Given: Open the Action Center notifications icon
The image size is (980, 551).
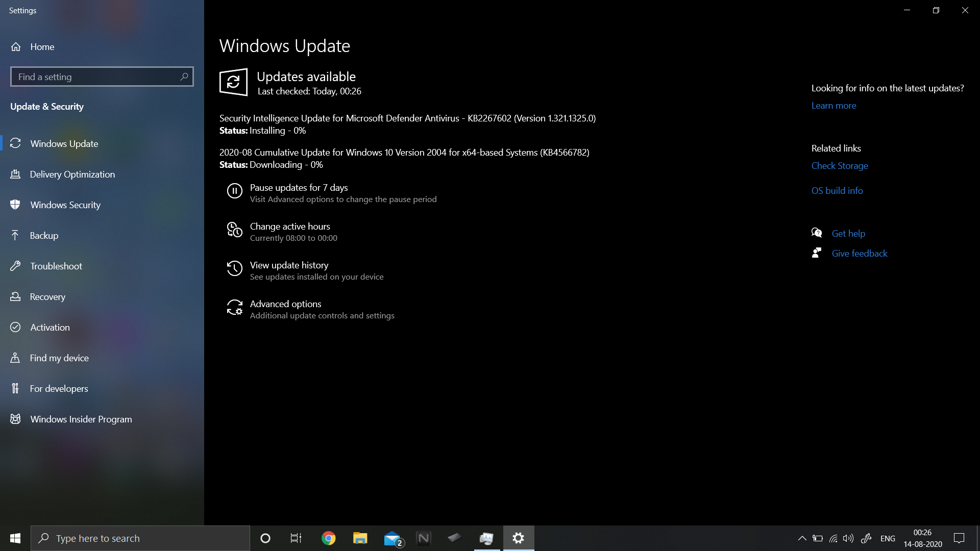Looking at the screenshot, I should 959,538.
